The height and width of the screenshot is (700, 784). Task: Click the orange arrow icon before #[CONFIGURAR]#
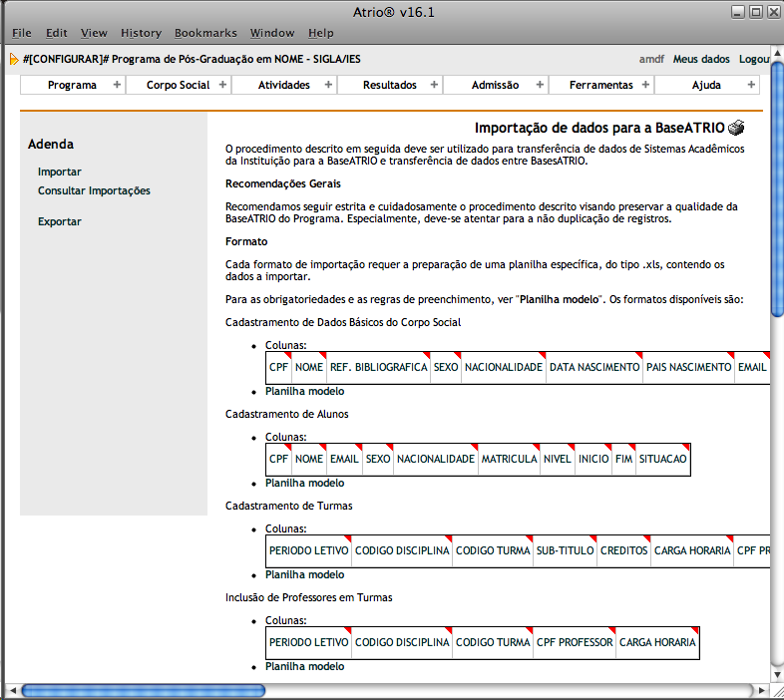pos(14,59)
